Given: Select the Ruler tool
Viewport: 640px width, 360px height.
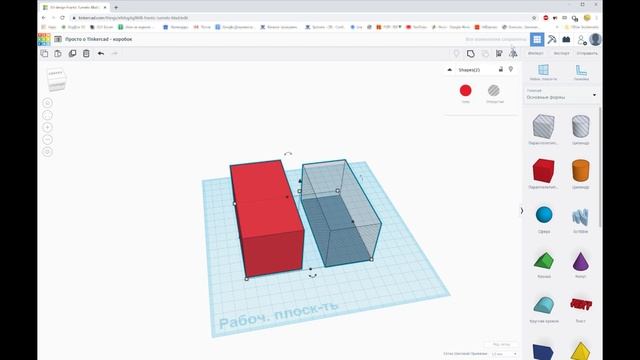Looking at the screenshot, I should (581, 72).
